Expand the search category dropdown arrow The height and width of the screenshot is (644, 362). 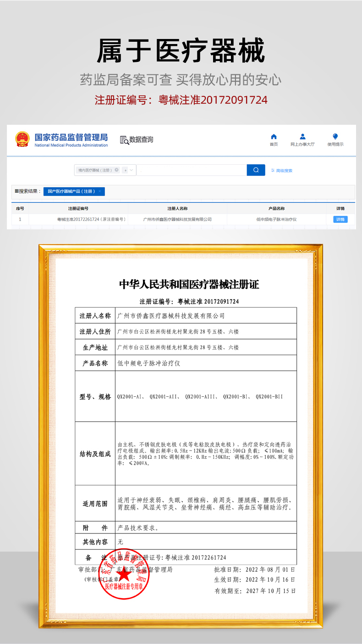point(132,170)
